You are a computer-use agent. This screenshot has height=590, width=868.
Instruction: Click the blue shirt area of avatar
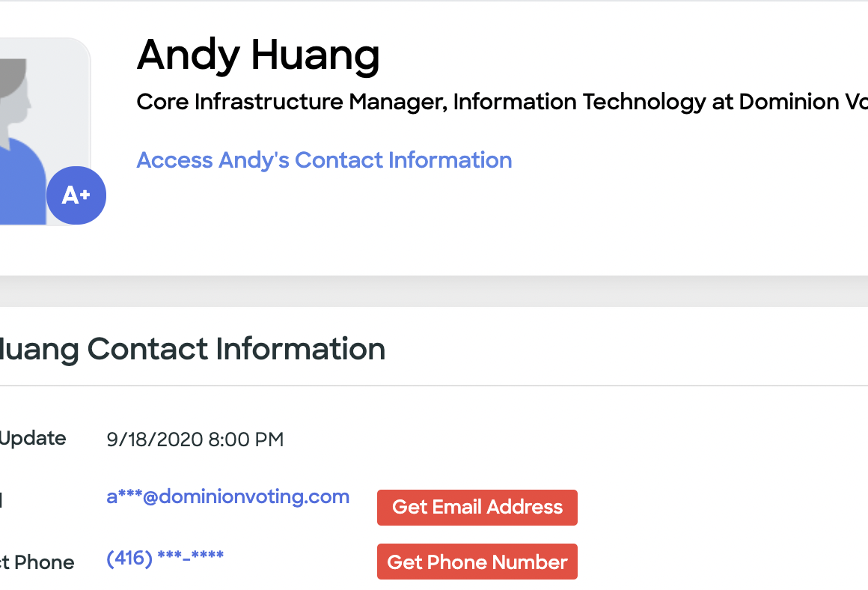pos(22,187)
